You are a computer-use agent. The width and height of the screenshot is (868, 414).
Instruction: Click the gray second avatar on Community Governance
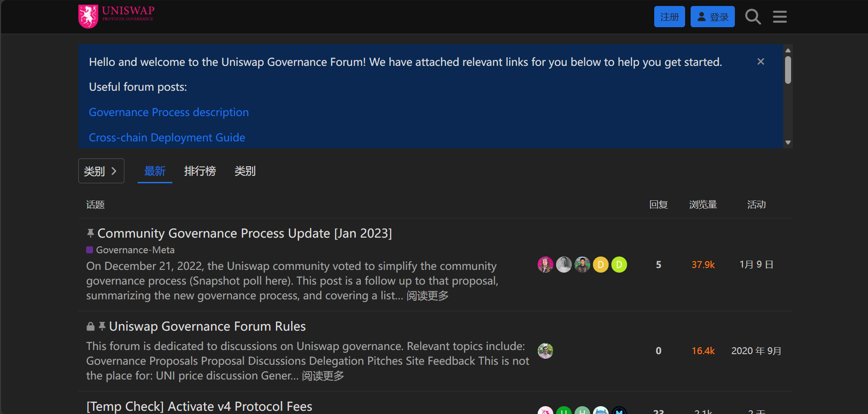click(x=564, y=264)
